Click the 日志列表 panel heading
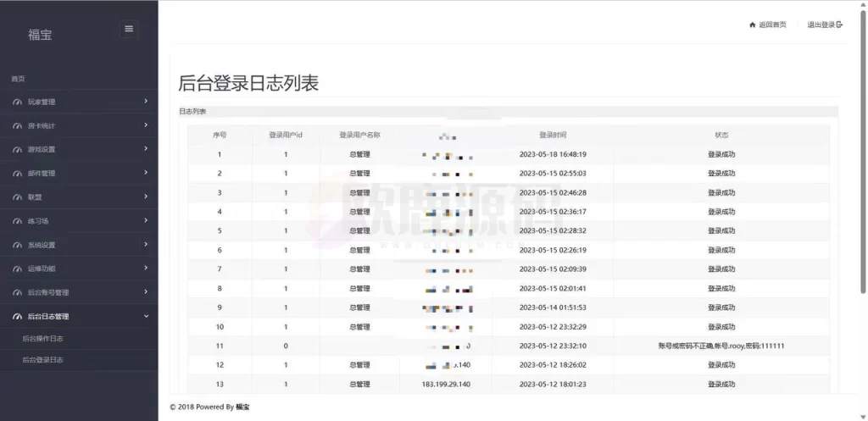Viewport: 868px width, 421px height. pyautogui.click(x=192, y=111)
